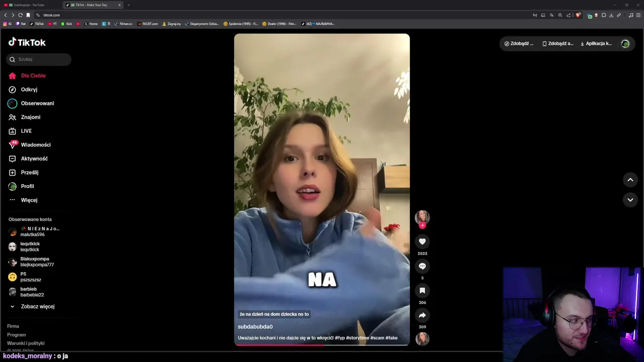This screenshot has height=362, width=644.
Task: Open the IG bookmark
Action: pos(8,24)
